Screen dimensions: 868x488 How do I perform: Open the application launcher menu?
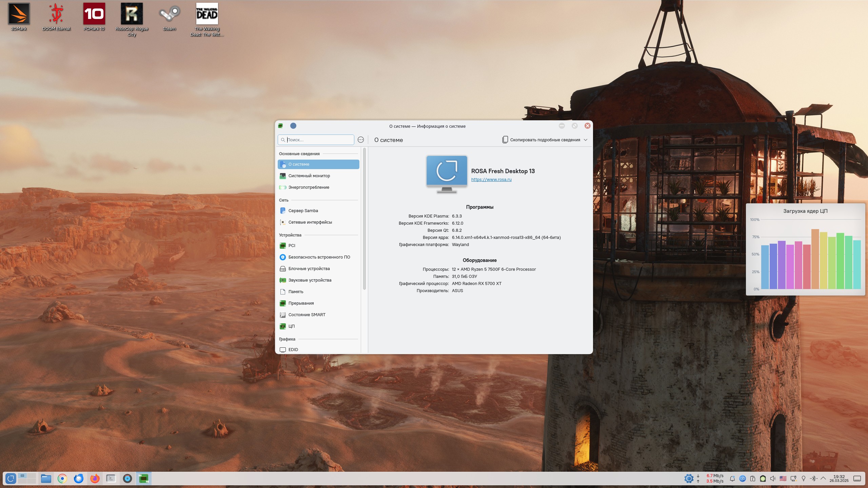click(x=11, y=479)
